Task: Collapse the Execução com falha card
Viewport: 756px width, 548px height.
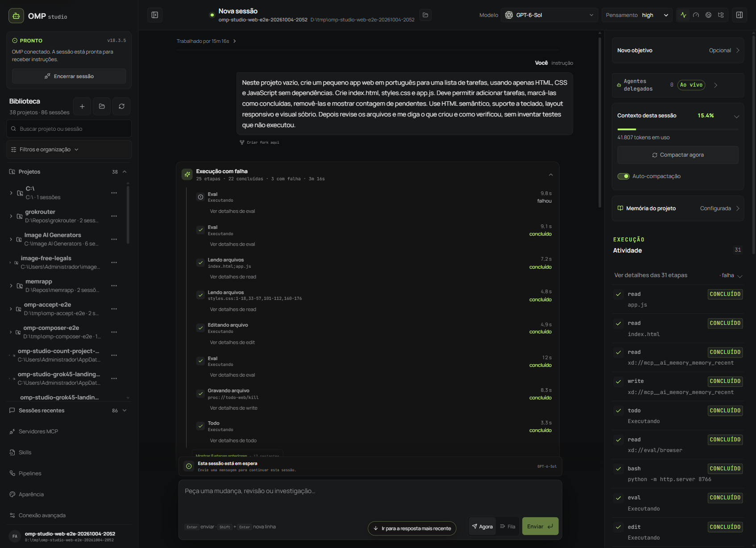Action: tap(551, 175)
